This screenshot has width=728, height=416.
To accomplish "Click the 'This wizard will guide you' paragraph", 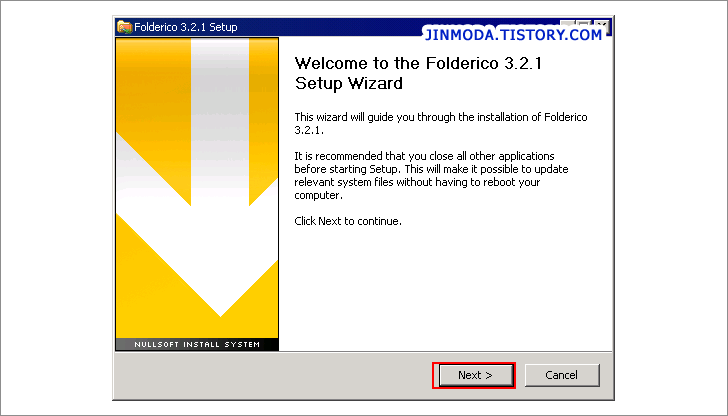I will click(x=441, y=124).
